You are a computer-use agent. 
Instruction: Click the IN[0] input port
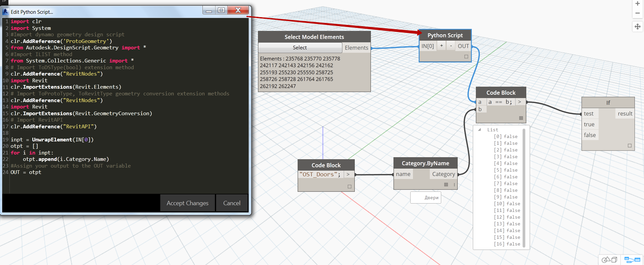click(428, 46)
